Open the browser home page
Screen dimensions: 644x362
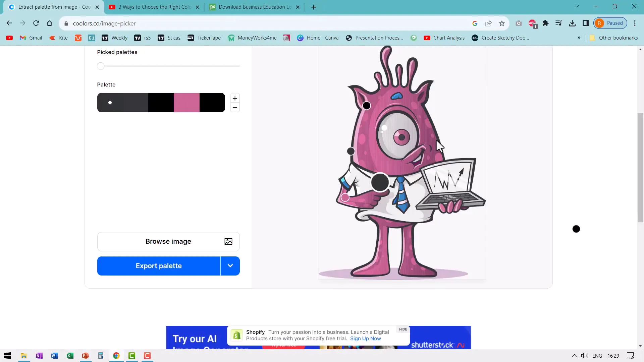[x=49, y=23]
